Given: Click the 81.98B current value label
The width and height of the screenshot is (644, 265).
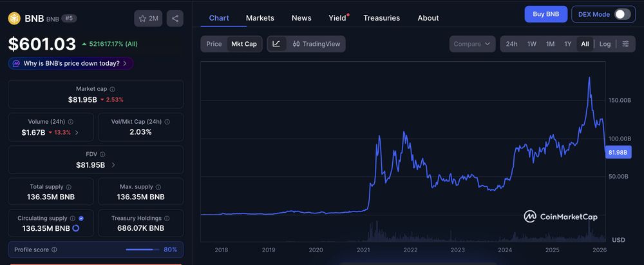Looking at the screenshot, I should click(618, 152).
